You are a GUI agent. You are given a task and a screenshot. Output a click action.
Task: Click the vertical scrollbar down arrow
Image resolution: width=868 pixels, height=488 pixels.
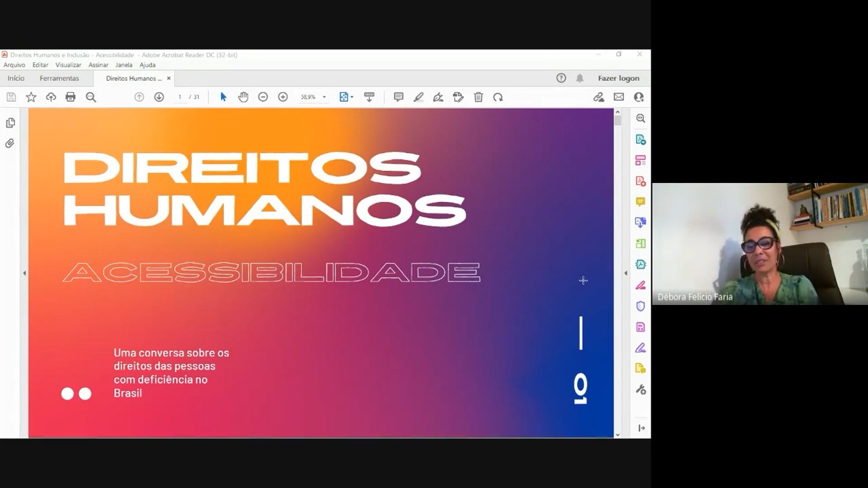(x=617, y=435)
